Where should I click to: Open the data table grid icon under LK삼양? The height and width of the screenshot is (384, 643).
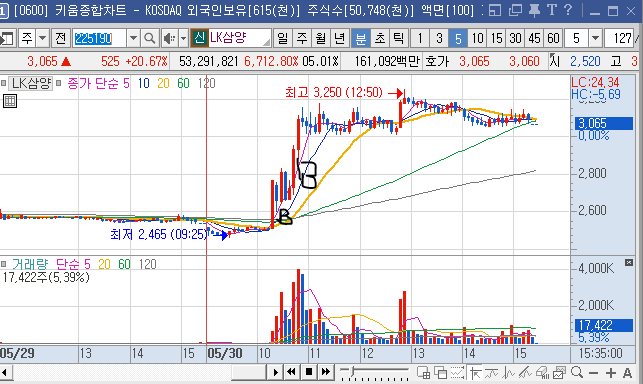pos(10,101)
